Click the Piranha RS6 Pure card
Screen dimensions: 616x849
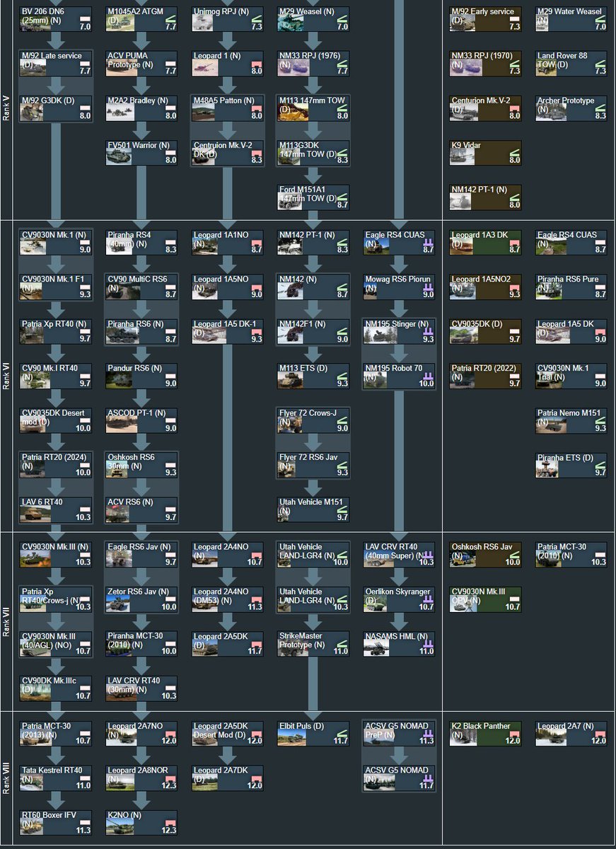[571, 286]
